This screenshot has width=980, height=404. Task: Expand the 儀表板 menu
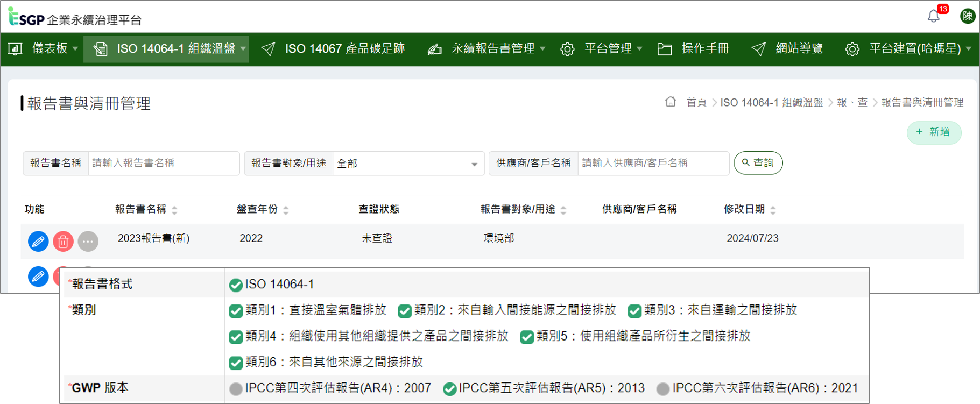[x=75, y=48]
